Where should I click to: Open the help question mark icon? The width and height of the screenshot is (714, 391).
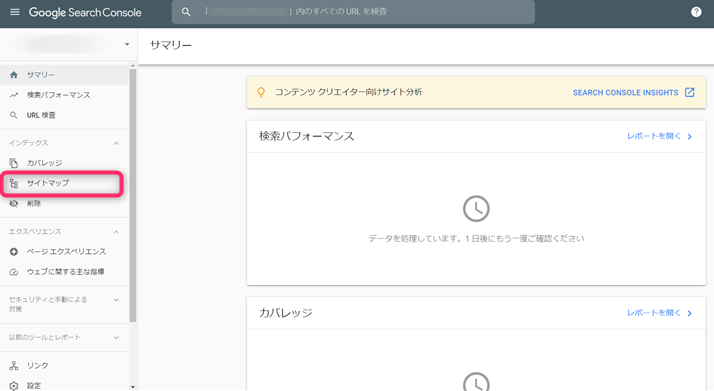pyautogui.click(x=696, y=12)
